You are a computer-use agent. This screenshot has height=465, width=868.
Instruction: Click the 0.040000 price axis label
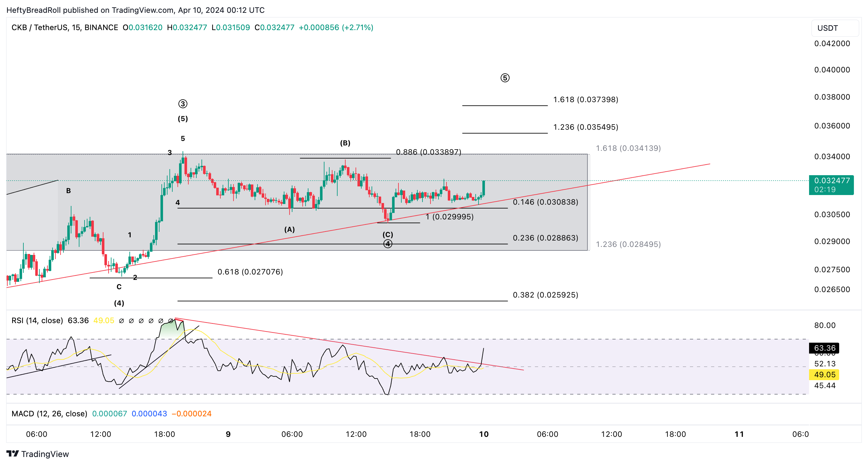coord(832,69)
